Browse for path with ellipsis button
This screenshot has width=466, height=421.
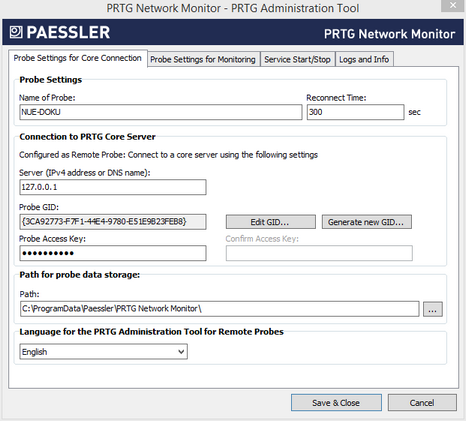(433, 309)
